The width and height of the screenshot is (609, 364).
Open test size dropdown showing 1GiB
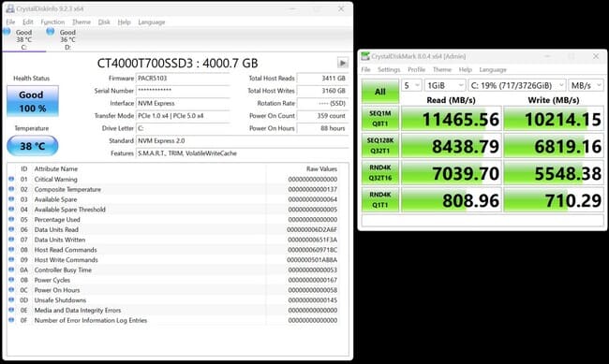pyautogui.click(x=445, y=85)
